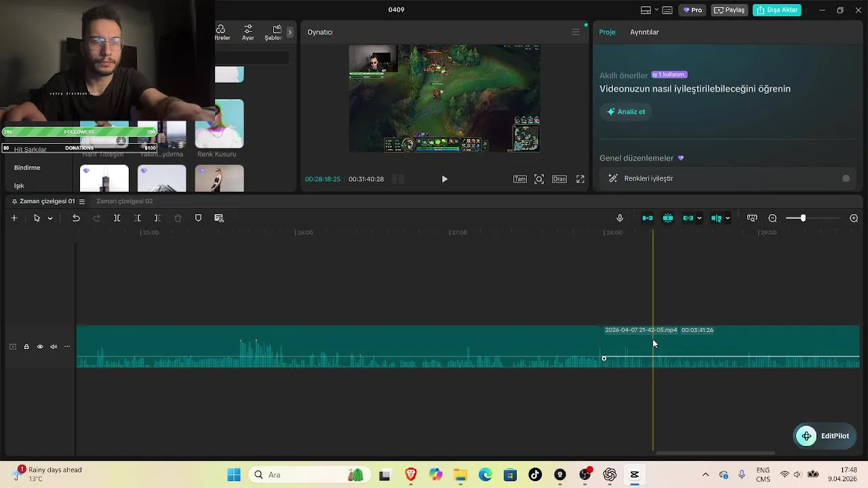This screenshot has height=488, width=868.
Task: Add a marker with the shield icon
Action: coord(198,218)
